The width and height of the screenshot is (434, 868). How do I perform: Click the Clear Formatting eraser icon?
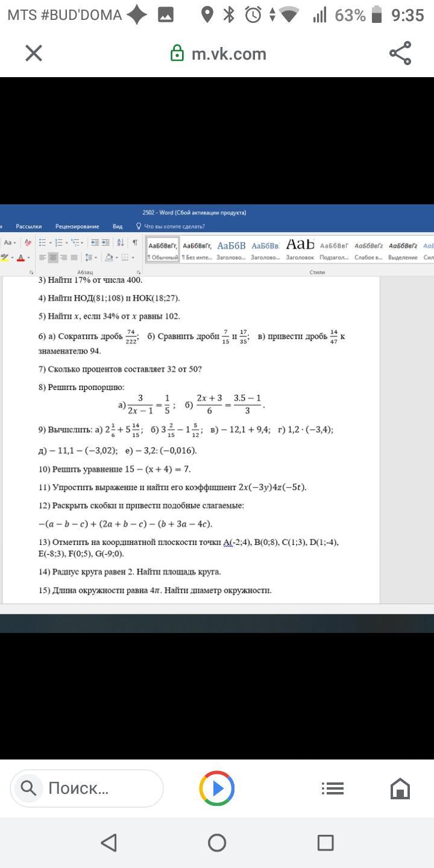[28, 242]
